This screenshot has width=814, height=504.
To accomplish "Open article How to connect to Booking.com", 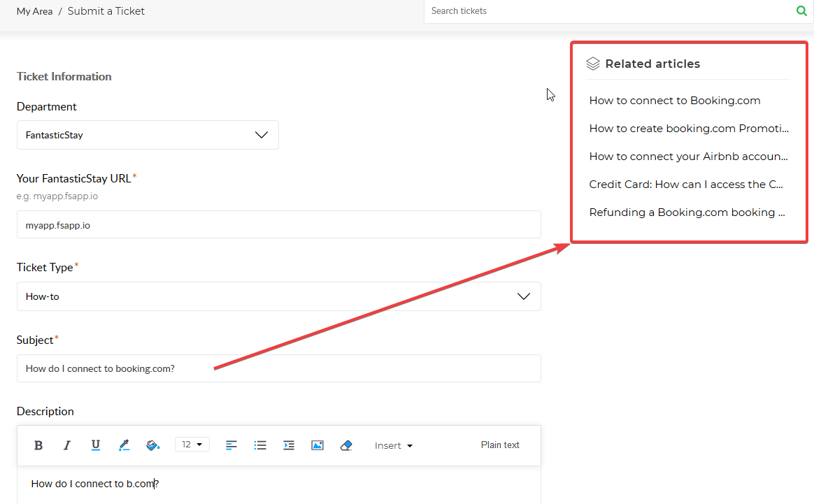I will [674, 101].
